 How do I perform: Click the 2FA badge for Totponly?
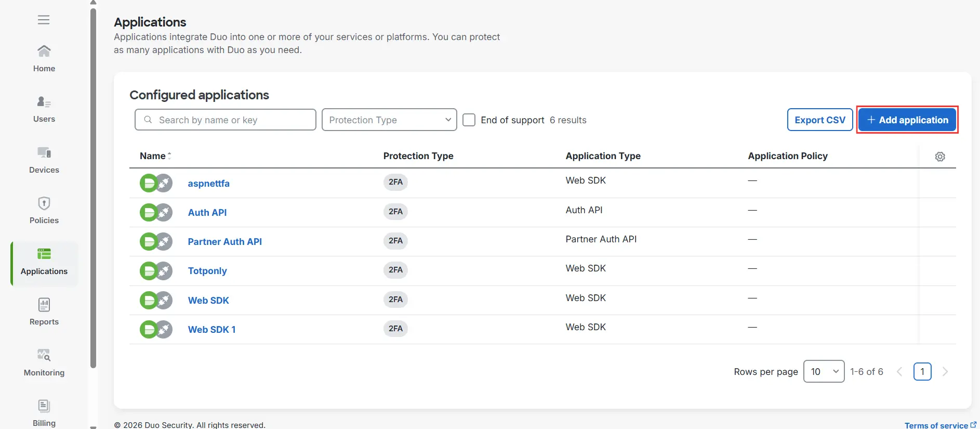pyautogui.click(x=395, y=270)
